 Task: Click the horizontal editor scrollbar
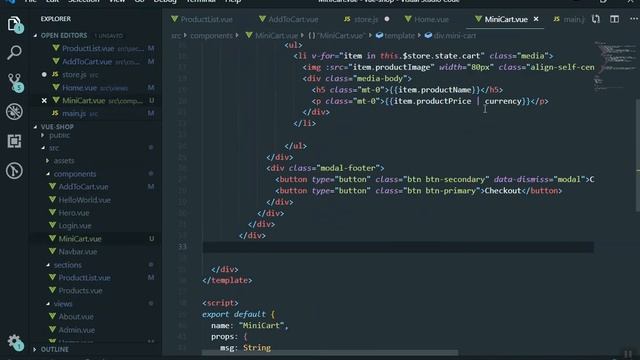(x=330, y=353)
